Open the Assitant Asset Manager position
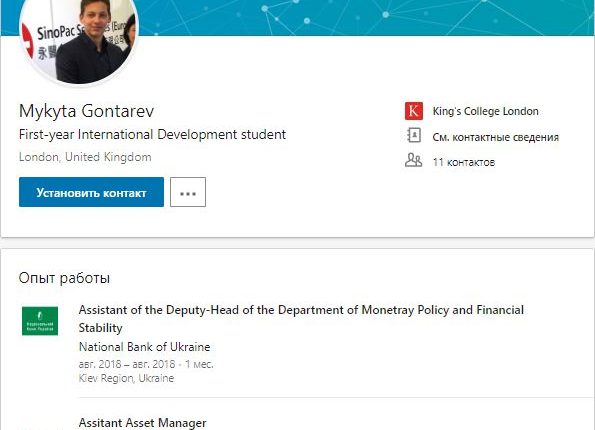 point(142,422)
